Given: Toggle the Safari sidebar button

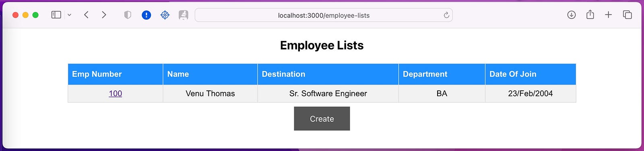Looking at the screenshot, I should [x=56, y=15].
